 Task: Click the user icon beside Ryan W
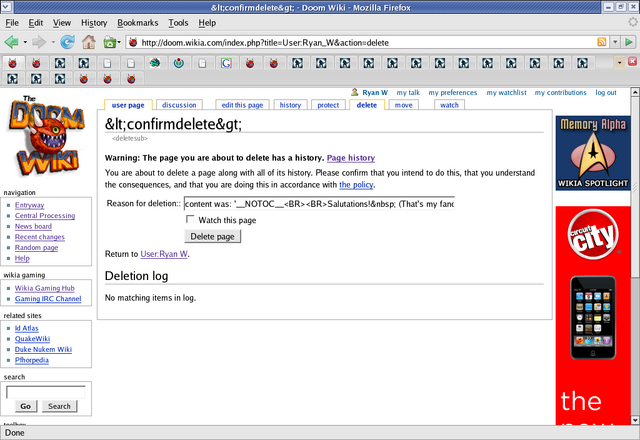pos(355,92)
